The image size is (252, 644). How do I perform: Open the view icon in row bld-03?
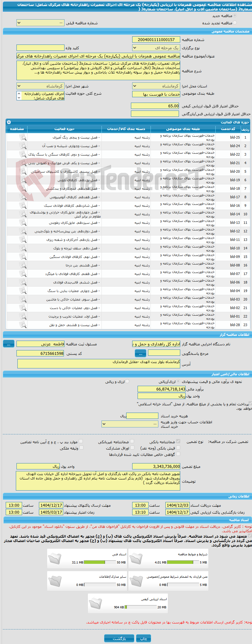[22, 299]
